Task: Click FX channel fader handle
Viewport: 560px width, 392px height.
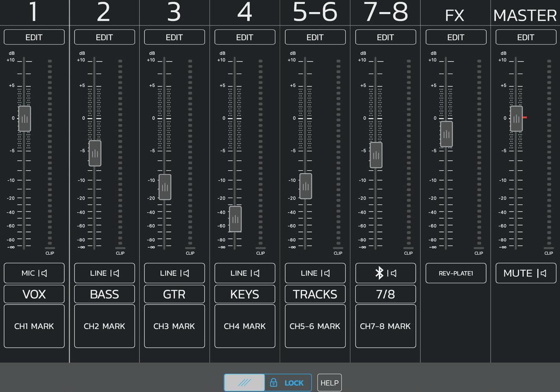Action: 446,134
